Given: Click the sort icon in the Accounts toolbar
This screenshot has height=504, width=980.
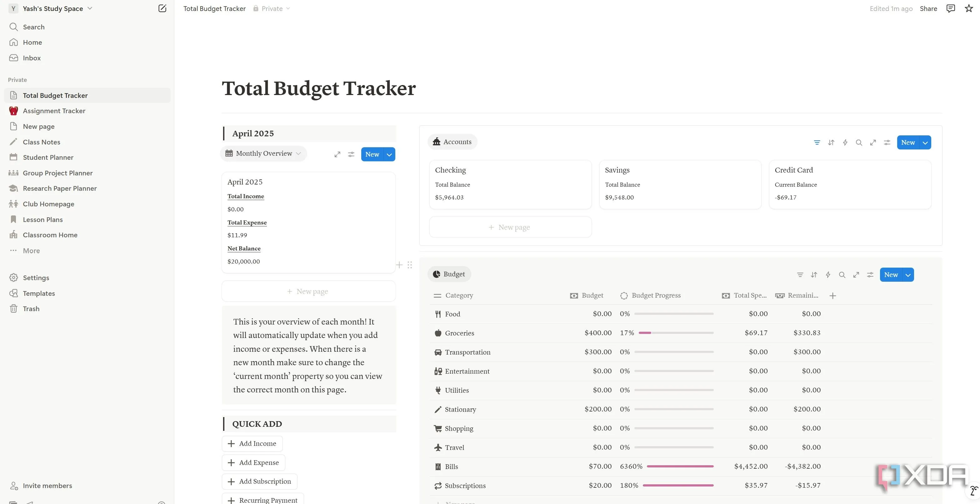Looking at the screenshot, I should coord(831,142).
